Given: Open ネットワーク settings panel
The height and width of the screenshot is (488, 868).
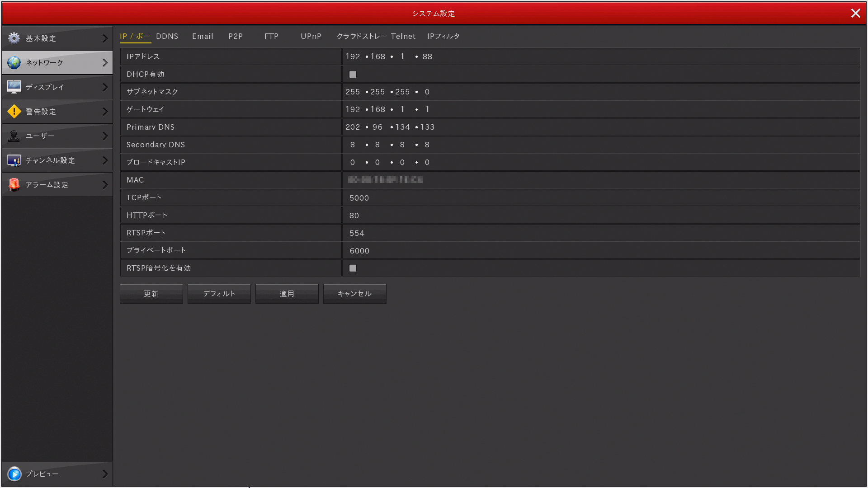Looking at the screenshot, I should click(x=57, y=62).
